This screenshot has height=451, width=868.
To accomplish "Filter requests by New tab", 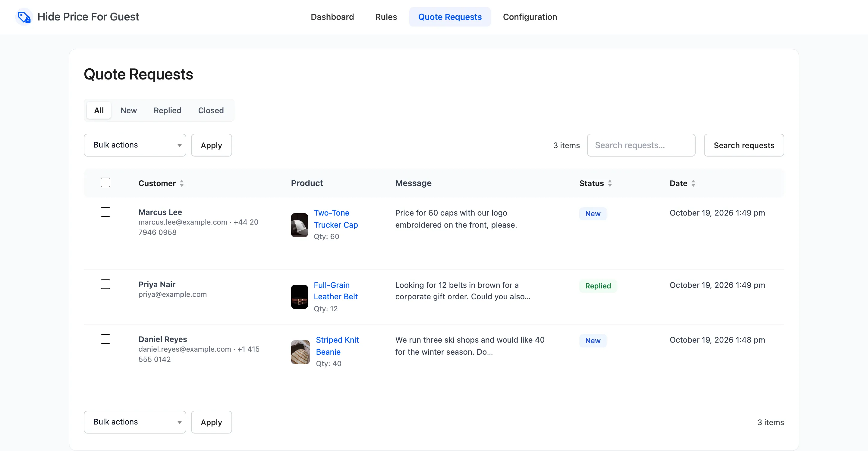I will pos(129,110).
